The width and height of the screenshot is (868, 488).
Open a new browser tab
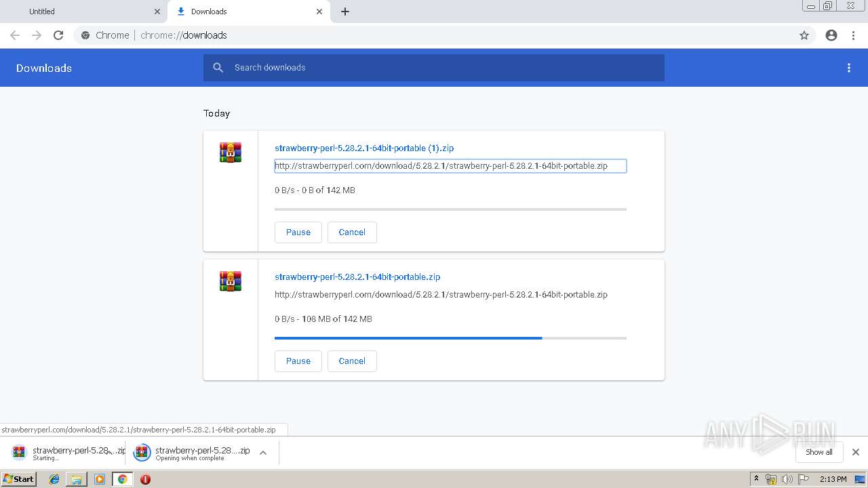(x=345, y=12)
